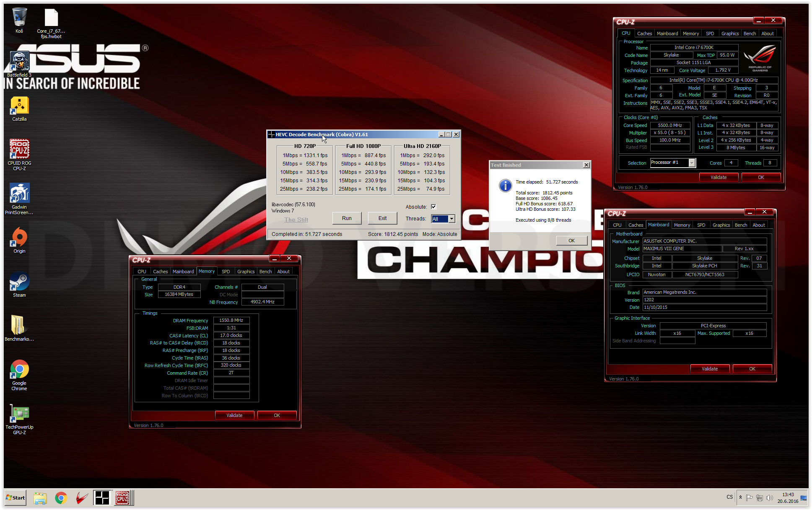Launch Google Chrome desktop shortcut
This screenshot has height=510, width=812.
19,375
